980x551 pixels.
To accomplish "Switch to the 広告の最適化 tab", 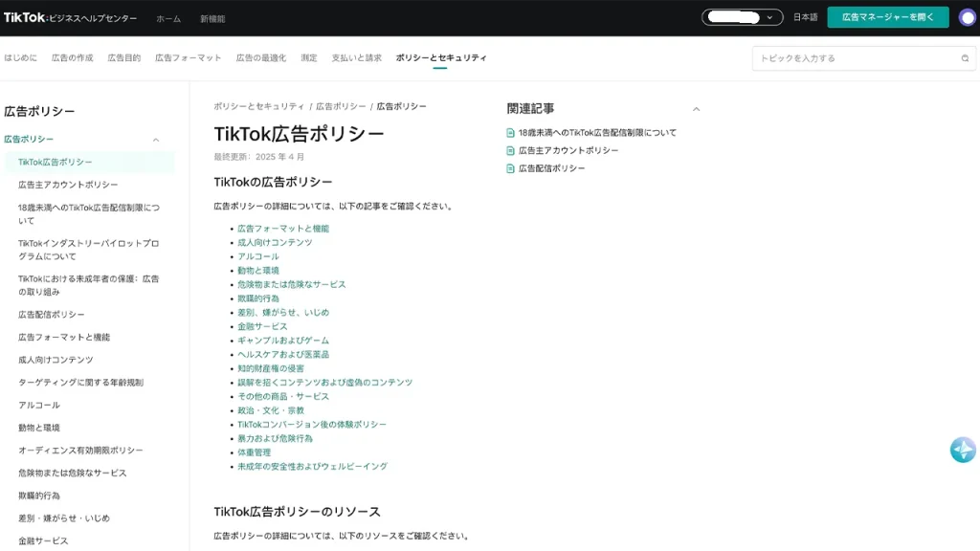I will (x=261, y=57).
